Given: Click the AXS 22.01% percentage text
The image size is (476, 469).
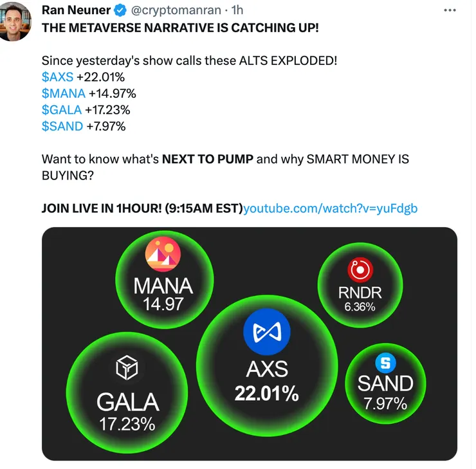Looking at the screenshot, I should pyautogui.click(x=266, y=393).
